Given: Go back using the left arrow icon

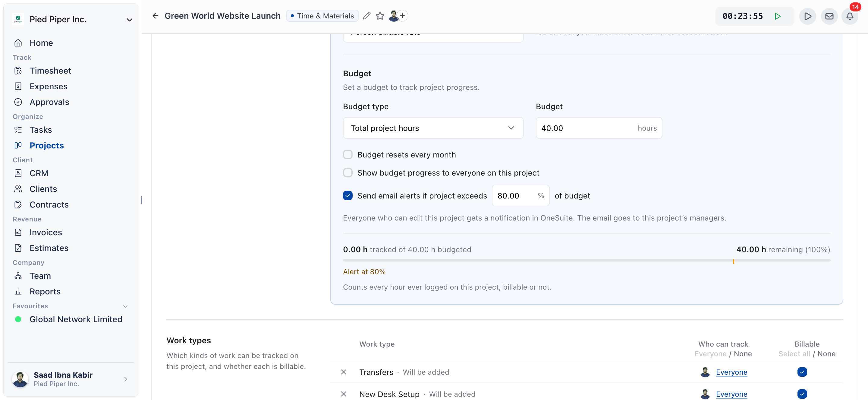Looking at the screenshot, I should pyautogui.click(x=155, y=16).
